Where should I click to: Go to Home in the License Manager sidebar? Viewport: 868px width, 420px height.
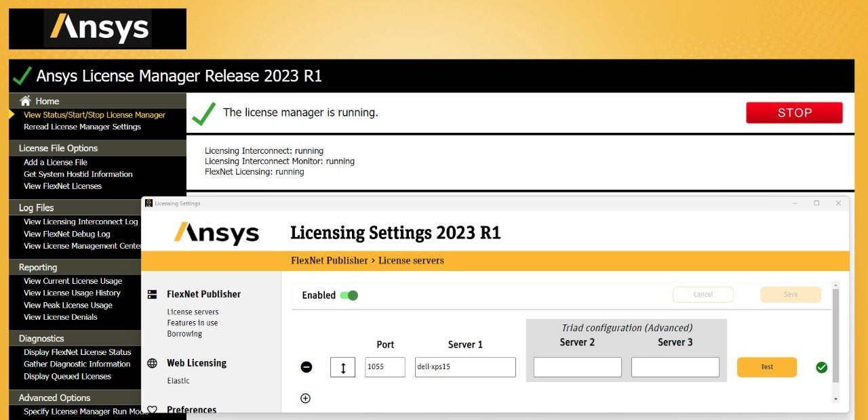tap(47, 101)
